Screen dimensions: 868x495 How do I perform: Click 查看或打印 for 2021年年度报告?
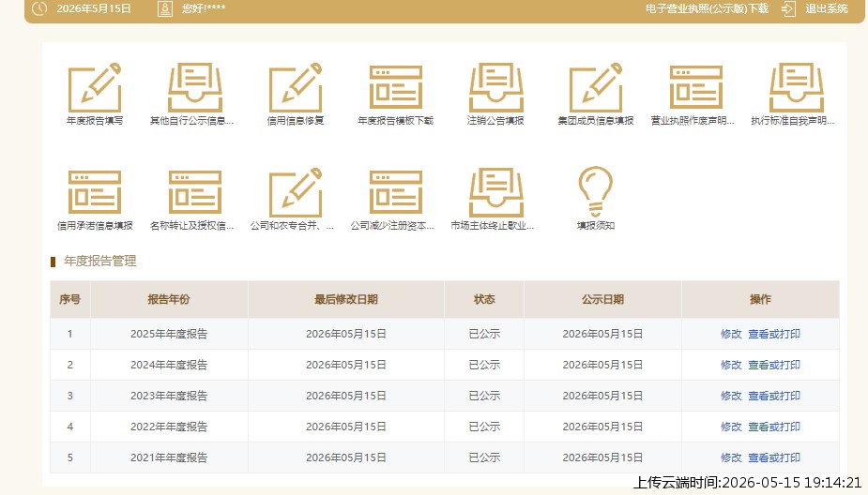pos(774,457)
